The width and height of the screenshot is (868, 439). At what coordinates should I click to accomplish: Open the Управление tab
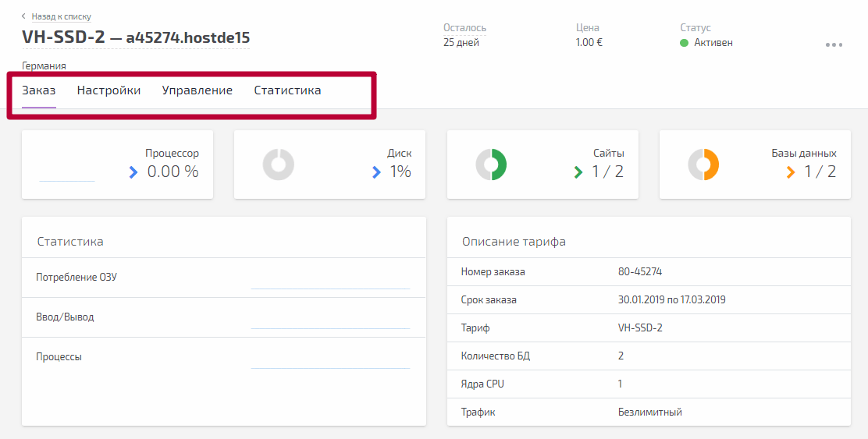[x=197, y=90]
